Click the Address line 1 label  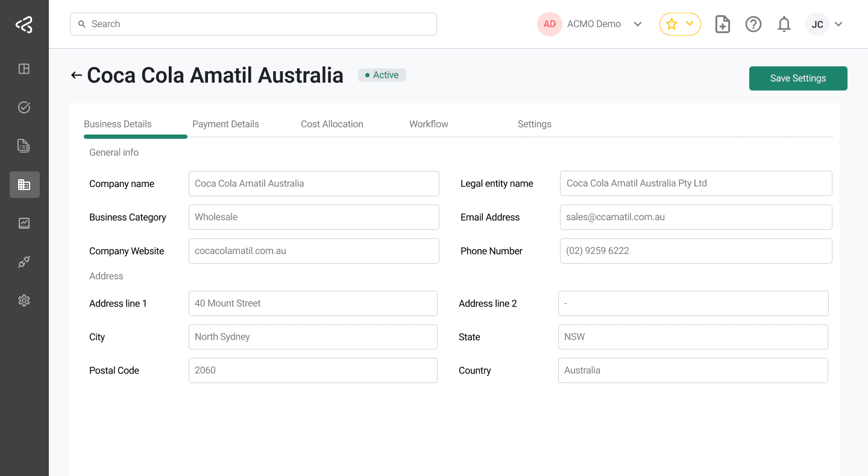pos(118,303)
